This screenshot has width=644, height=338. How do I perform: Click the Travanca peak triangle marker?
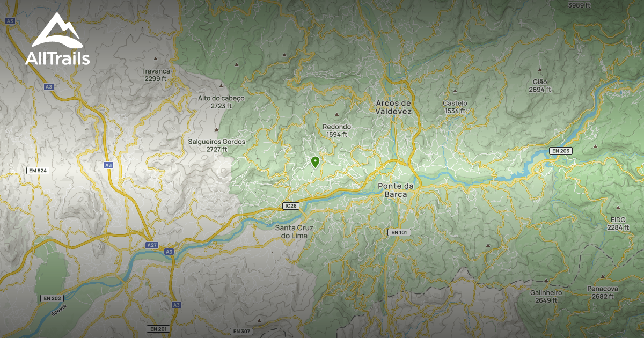(156, 58)
